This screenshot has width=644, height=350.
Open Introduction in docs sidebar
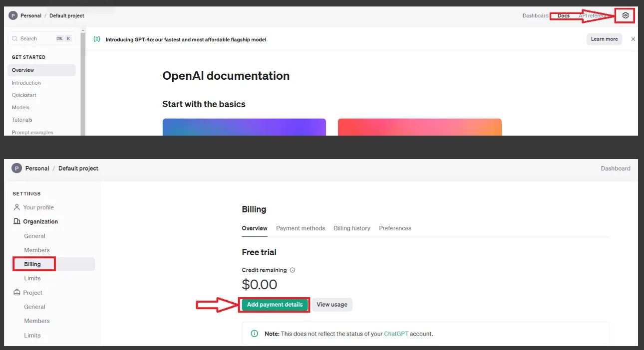26,83
